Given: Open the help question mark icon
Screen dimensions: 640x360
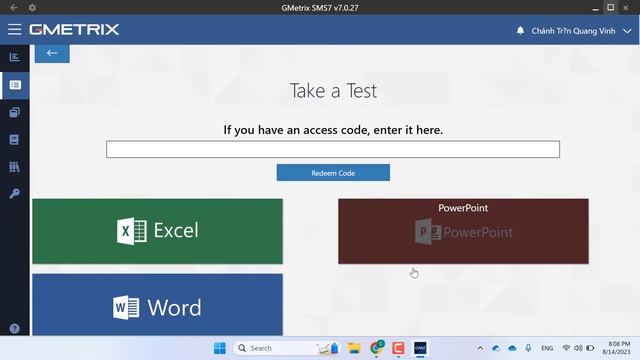Looking at the screenshot, I should pyautogui.click(x=14, y=329).
